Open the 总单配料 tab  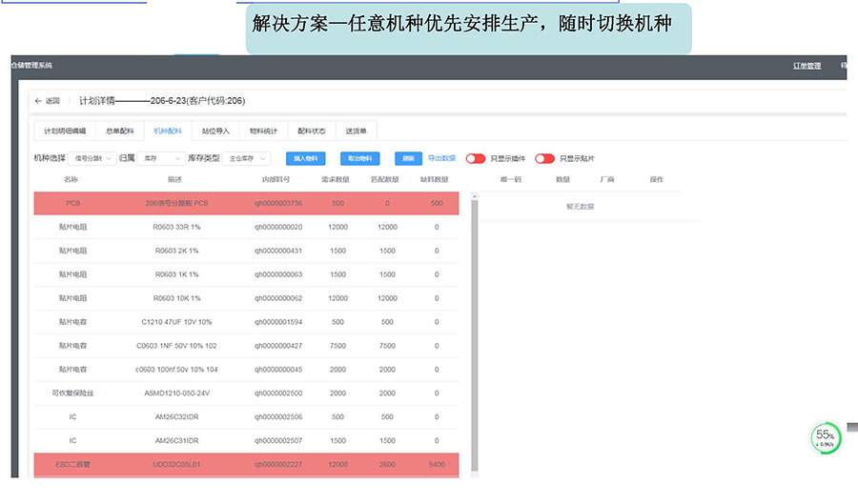click(120, 131)
